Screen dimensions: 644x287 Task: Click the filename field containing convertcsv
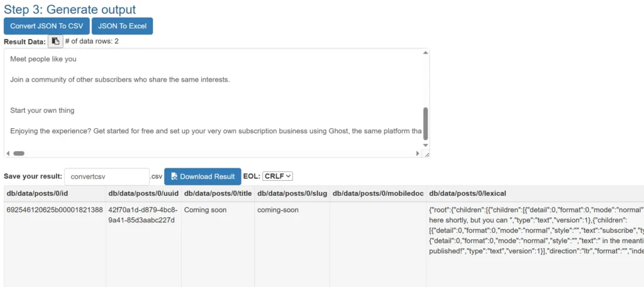coord(106,176)
